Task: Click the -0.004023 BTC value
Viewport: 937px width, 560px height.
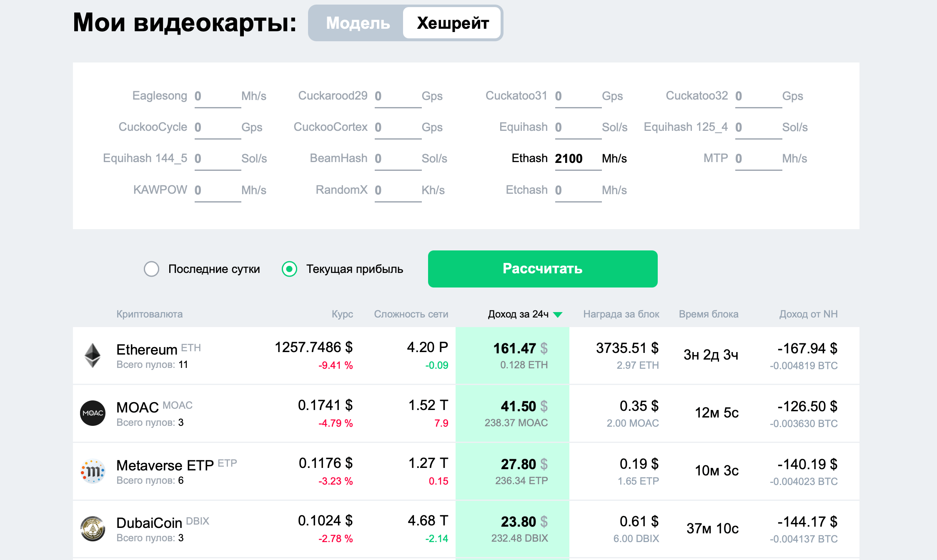Action: pos(804,482)
